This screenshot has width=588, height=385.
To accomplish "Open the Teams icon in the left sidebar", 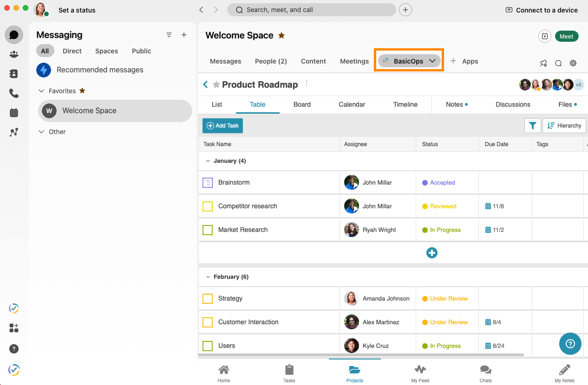I will pyautogui.click(x=14, y=54).
